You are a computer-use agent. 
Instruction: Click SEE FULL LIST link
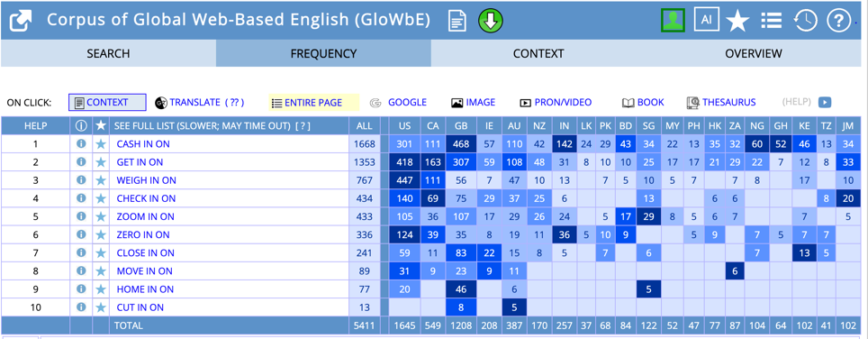point(212,126)
